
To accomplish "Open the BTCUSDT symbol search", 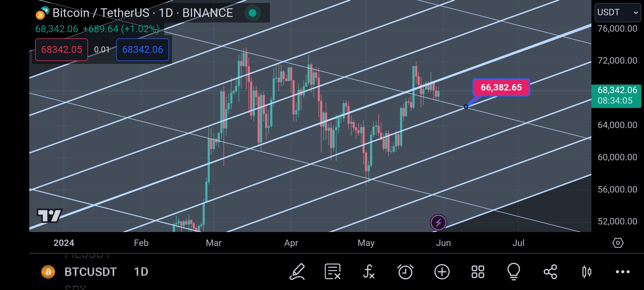I will tap(90, 272).
